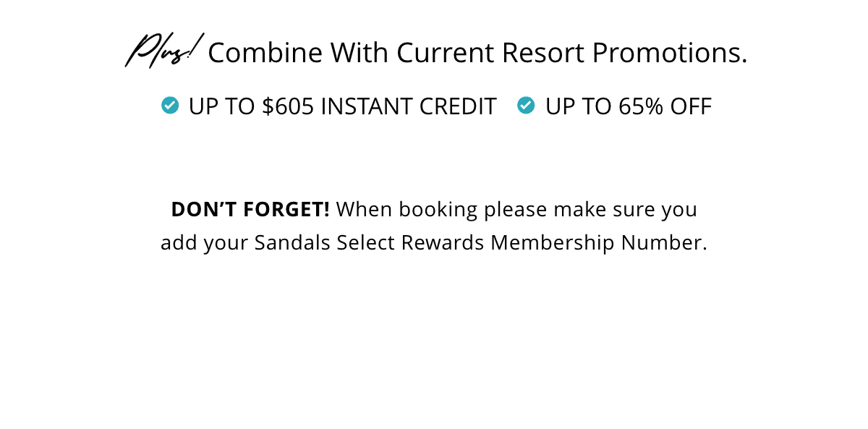The width and height of the screenshot is (868, 429).
Task: Click the word "Current" in the headline
Action: click(446, 53)
